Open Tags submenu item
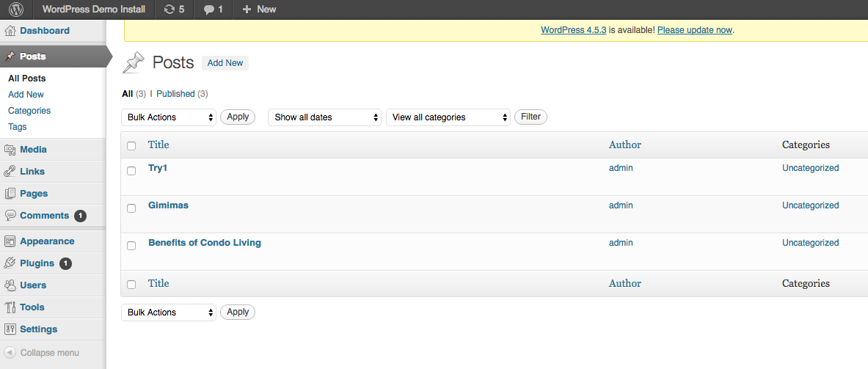Viewport: 868px width, 369px height. pos(17,127)
